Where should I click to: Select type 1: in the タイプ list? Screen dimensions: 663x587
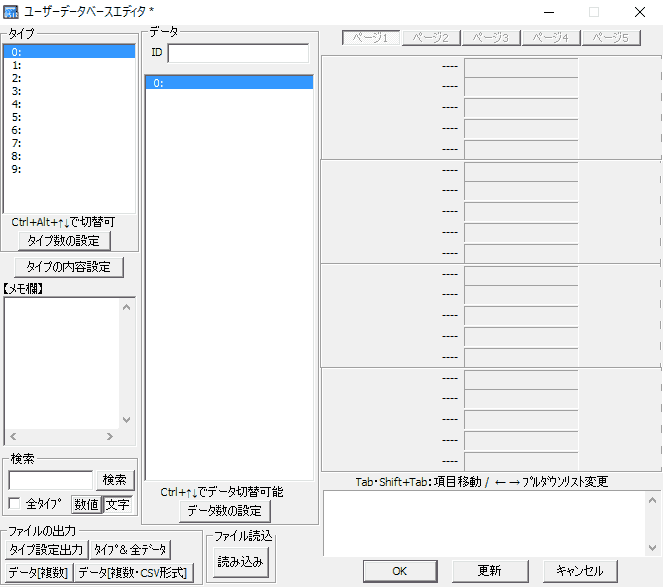tap(69, 65)
